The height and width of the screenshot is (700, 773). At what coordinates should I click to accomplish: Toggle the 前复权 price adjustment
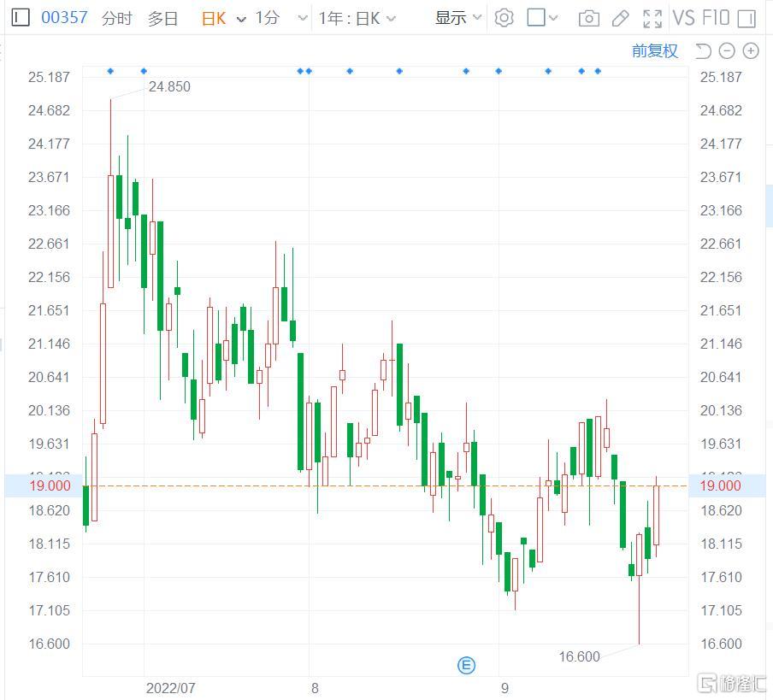(654, 51)
